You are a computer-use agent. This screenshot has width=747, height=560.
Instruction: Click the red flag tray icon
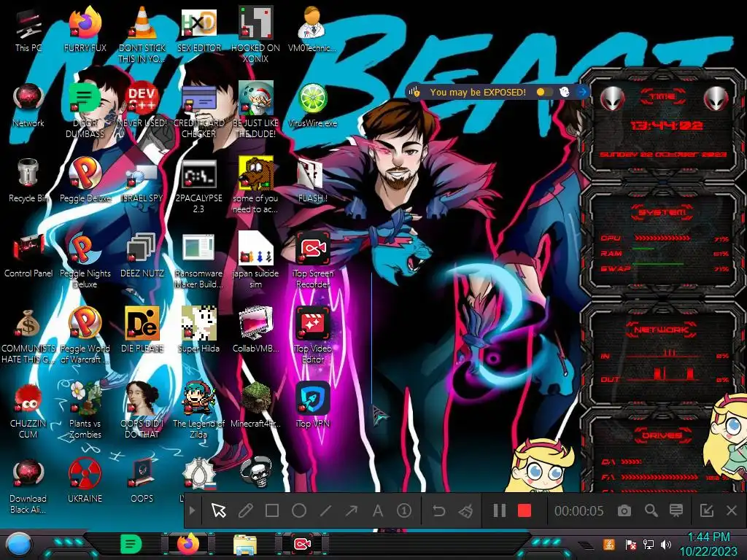[x=631, y=544]
